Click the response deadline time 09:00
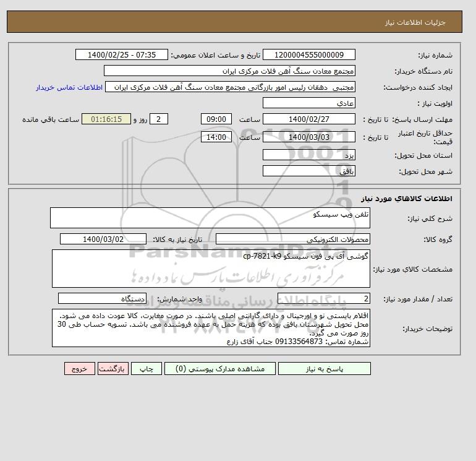Viewport: 476px width, 461px height. tap(216, 119)
